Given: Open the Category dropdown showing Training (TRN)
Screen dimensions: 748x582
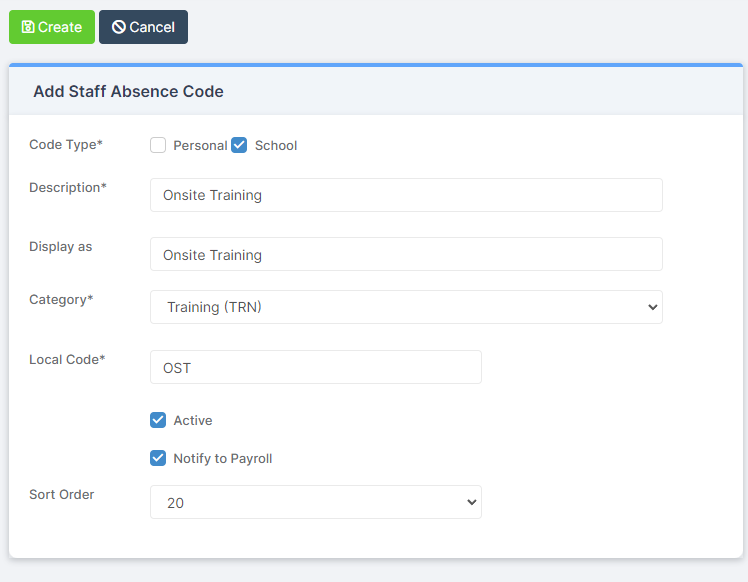Looking at the screenshot, I should coord(406,307).
